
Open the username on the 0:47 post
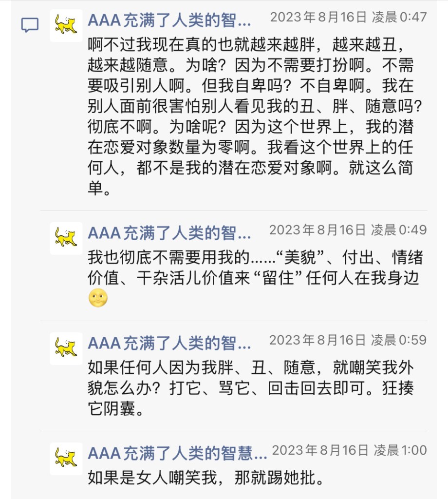169,20
